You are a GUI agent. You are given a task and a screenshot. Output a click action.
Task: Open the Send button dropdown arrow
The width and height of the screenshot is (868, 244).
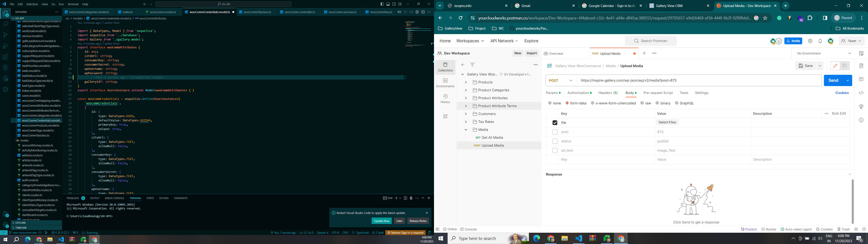pos(847,81)
